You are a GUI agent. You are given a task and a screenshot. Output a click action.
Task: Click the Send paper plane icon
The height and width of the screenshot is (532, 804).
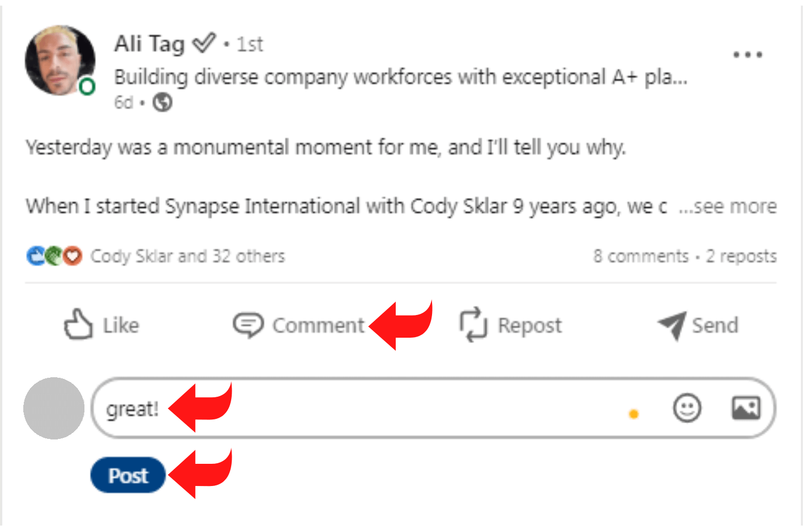tap(672, 325)
